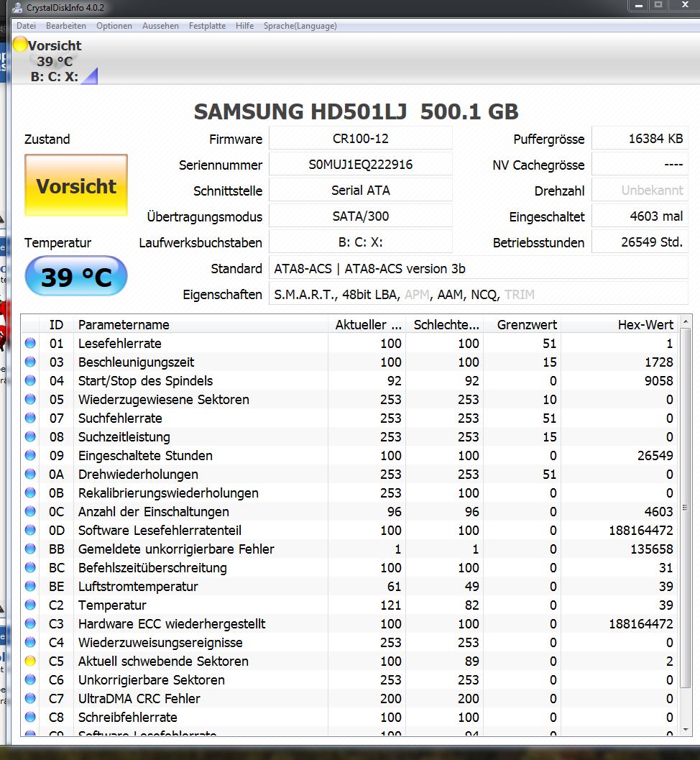Image resolution: width=700 pixels, height=760 pixels.
Task: Click the status dot for UltraDMA CRC Fehler
Action: pyautogui.click(x=30, y=698)
